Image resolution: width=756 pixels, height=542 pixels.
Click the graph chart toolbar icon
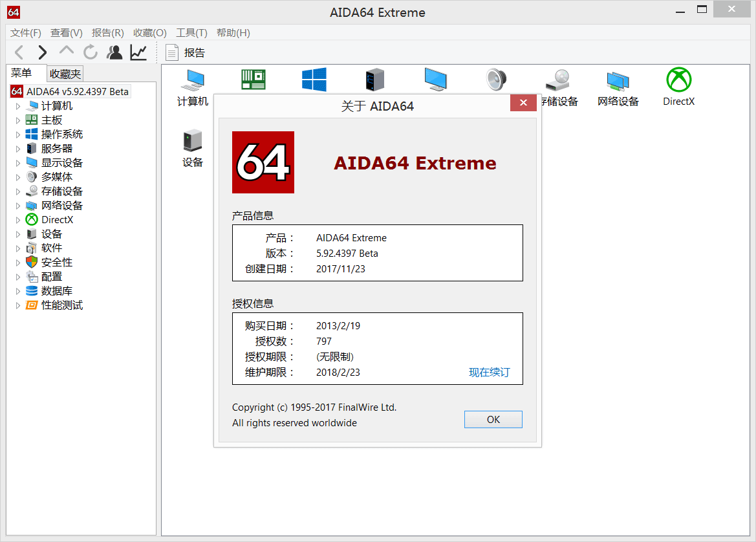(x=138, y=52)
